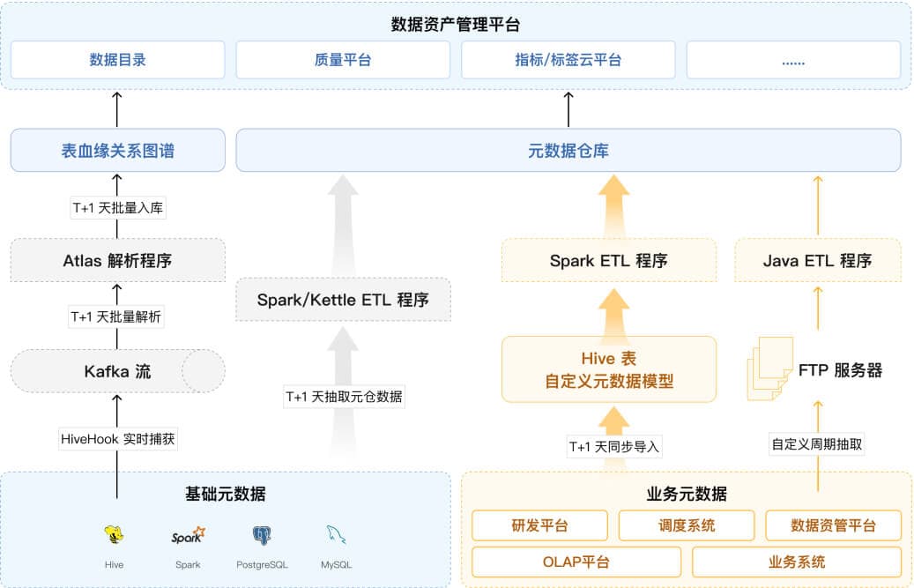Click the 表血缘关系图谱 box

[117, 151]
